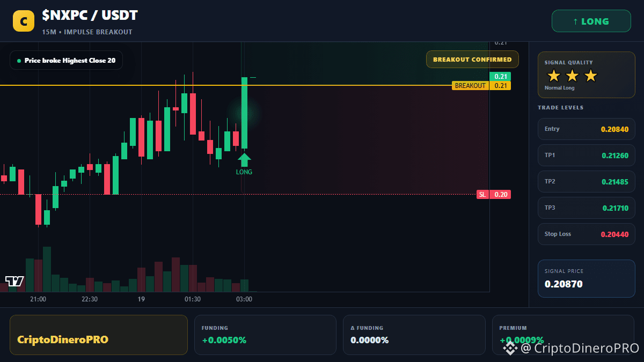Click the 21:00 time axis label
The width and height of the screenshot is (644, 362).
38,299
